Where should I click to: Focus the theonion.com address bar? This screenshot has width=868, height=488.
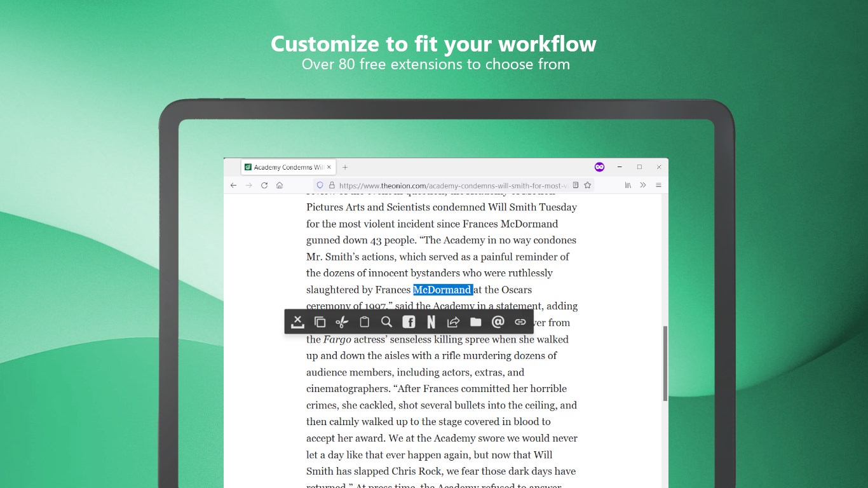(x=453, y=185)
